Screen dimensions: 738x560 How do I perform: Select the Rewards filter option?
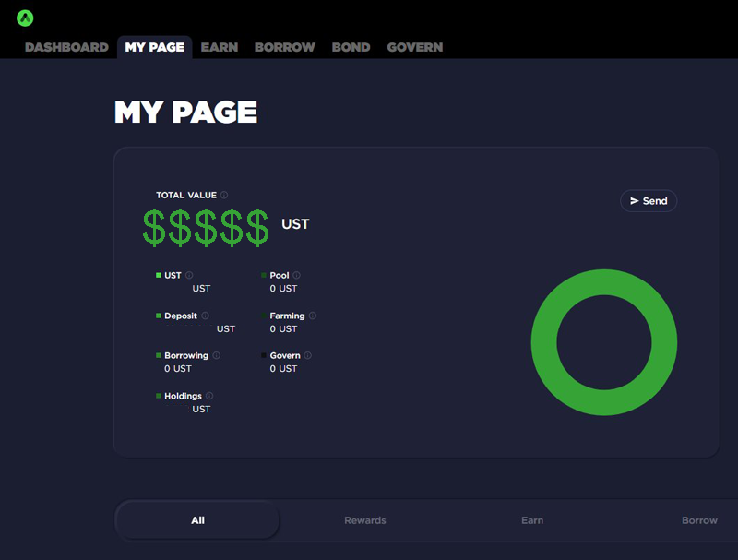point(365,520)
